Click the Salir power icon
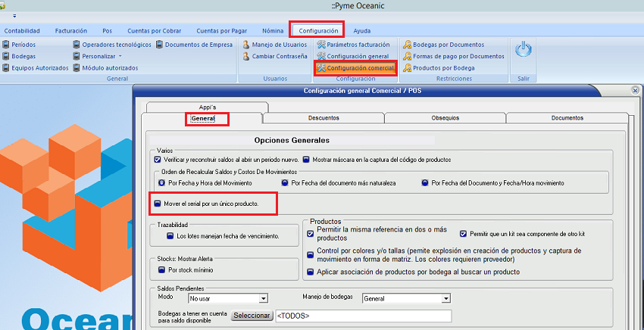This screenshot has height=330, width=644. [x=523, y=51]
